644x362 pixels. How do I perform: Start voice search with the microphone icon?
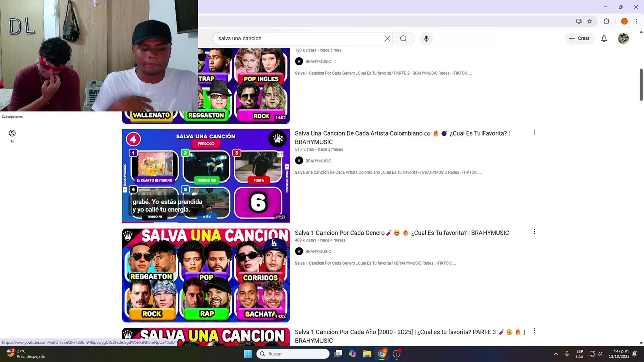tap(426, 39)
